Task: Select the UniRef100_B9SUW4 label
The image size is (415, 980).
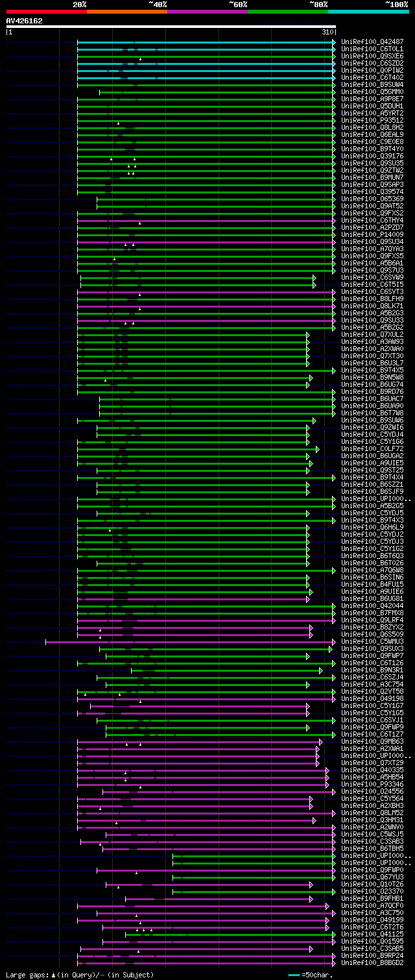Action: (372, 84)
